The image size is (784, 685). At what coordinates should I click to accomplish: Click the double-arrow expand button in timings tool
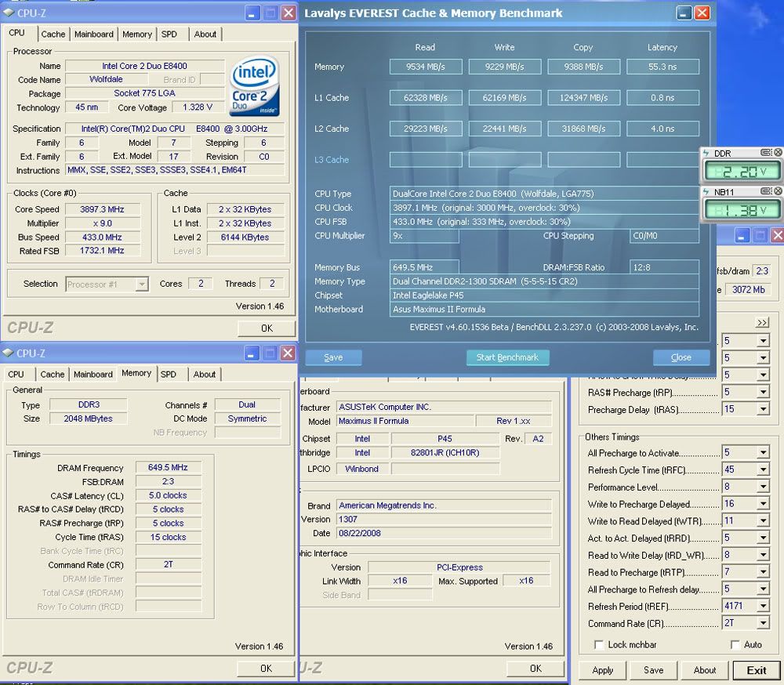coord(762,322)
